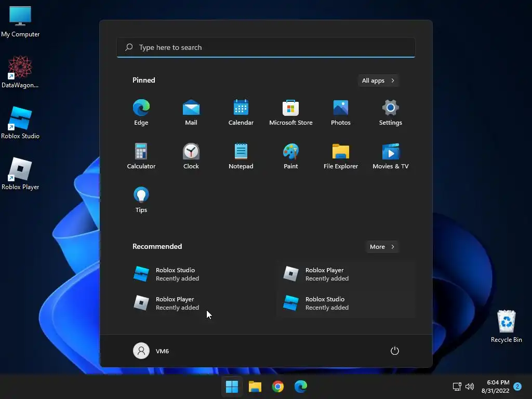Launch Paint
The width and height of the screenshot is (532, 399).
pyautogui.click(x=291, y=156)
